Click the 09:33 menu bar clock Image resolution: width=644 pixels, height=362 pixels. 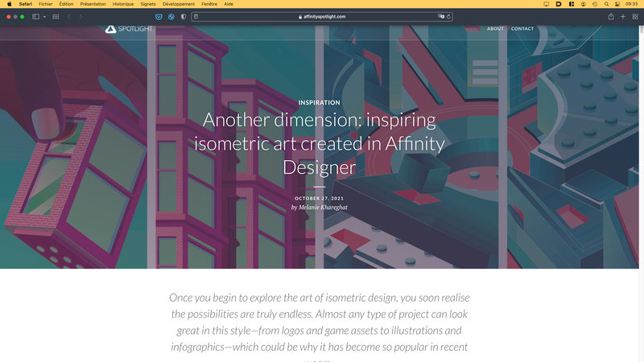pyautogui.click(x=632, y=4)
